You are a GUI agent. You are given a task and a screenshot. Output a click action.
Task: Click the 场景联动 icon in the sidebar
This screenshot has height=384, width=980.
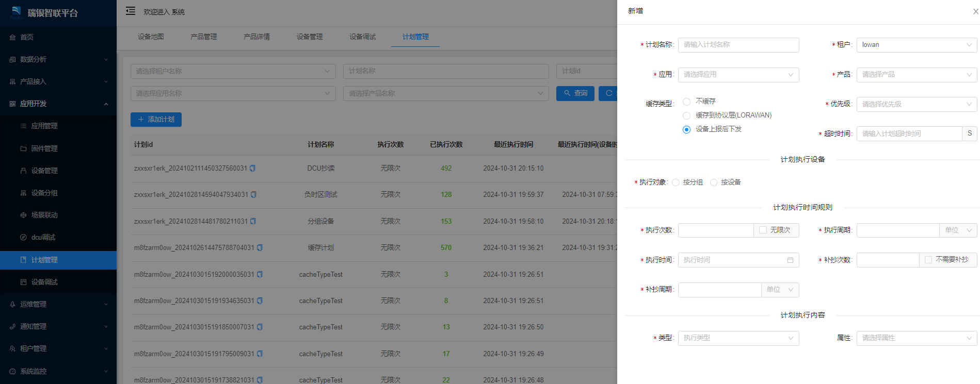[x=23, y=215]
